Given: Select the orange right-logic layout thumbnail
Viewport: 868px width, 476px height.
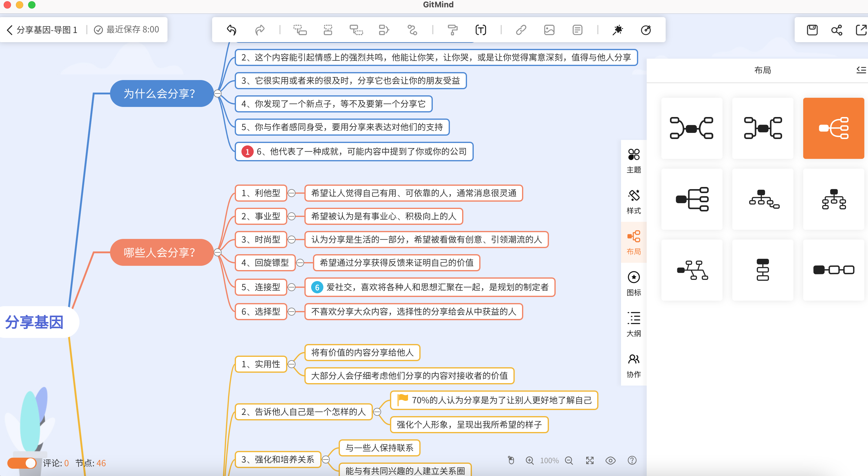Looking at the screenshot, I should click(833, 128).
